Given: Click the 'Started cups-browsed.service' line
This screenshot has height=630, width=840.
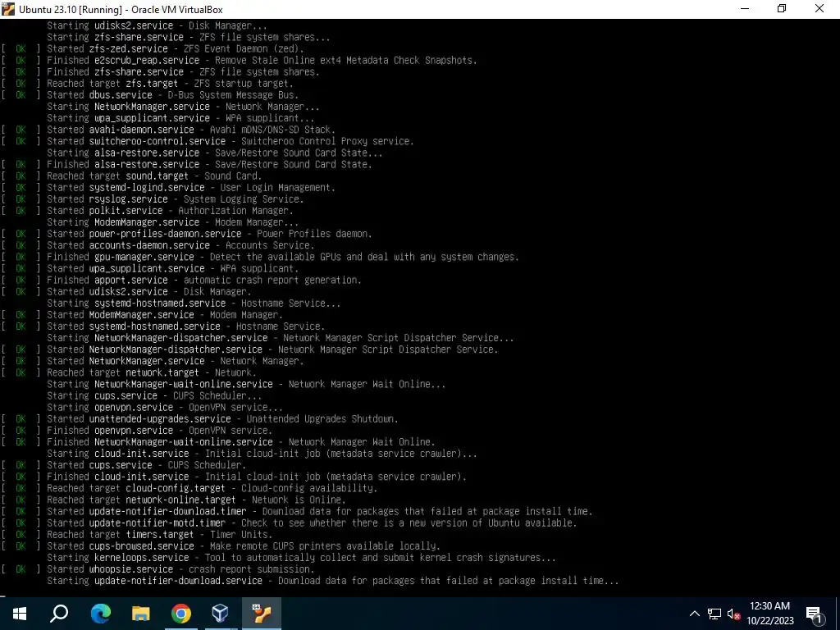Looking at the screenshot, I should 221,546.
